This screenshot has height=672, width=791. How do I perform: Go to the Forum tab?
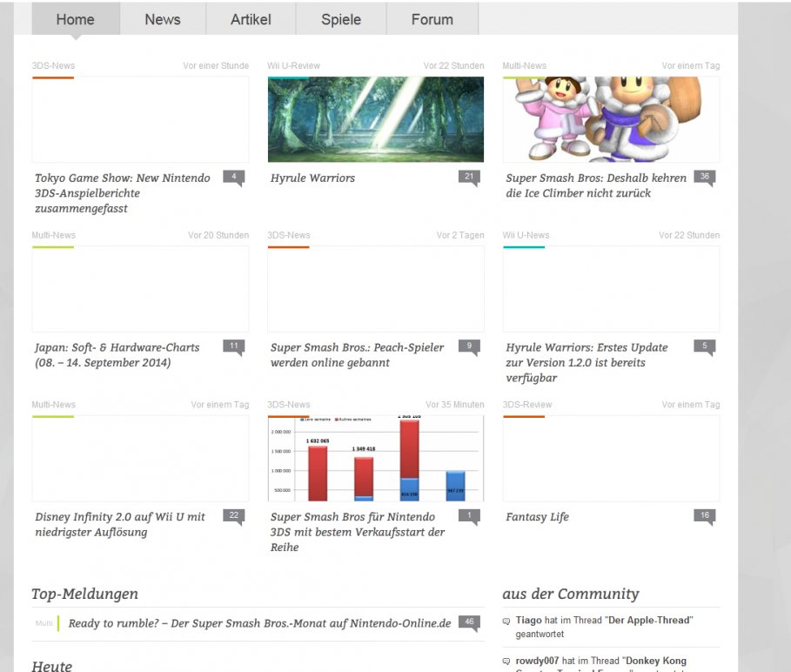432,19
